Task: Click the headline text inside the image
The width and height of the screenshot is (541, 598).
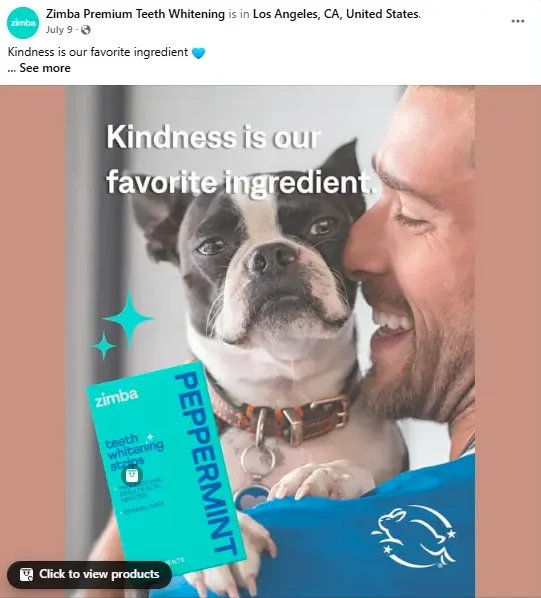Action: tap(240, 160)
